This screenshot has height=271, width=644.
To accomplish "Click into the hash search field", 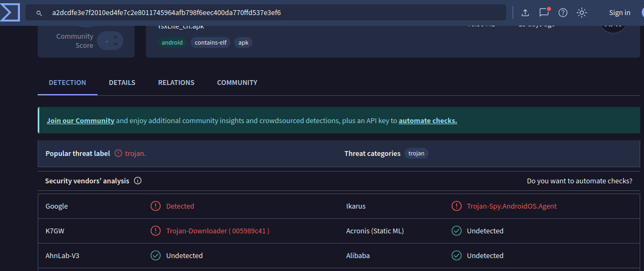I will [x=269, y=12].
